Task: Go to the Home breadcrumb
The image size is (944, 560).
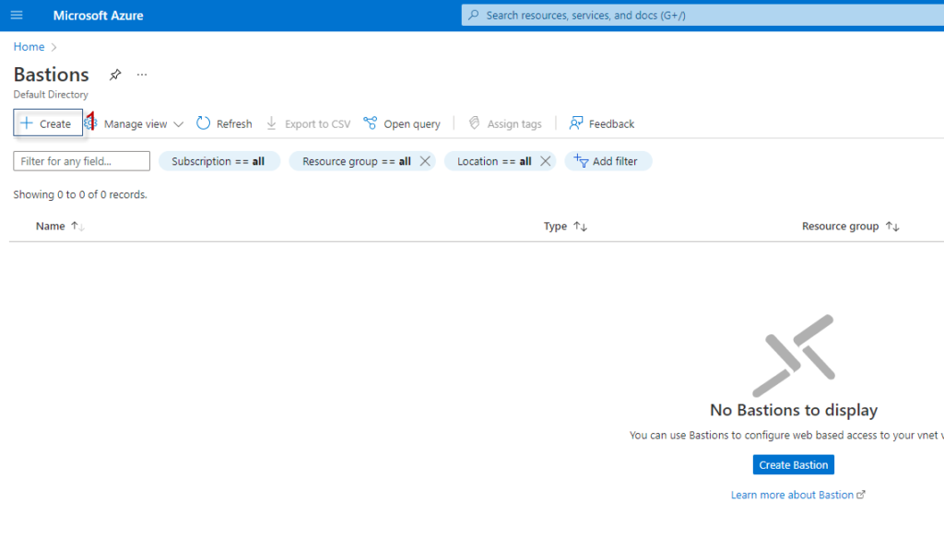Action: coord(29,47)
